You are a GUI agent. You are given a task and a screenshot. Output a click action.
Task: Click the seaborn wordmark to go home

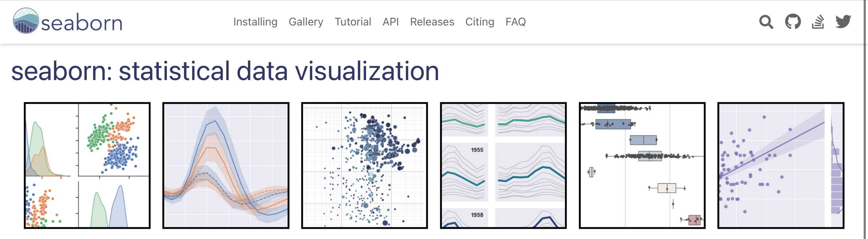point(82,23)
